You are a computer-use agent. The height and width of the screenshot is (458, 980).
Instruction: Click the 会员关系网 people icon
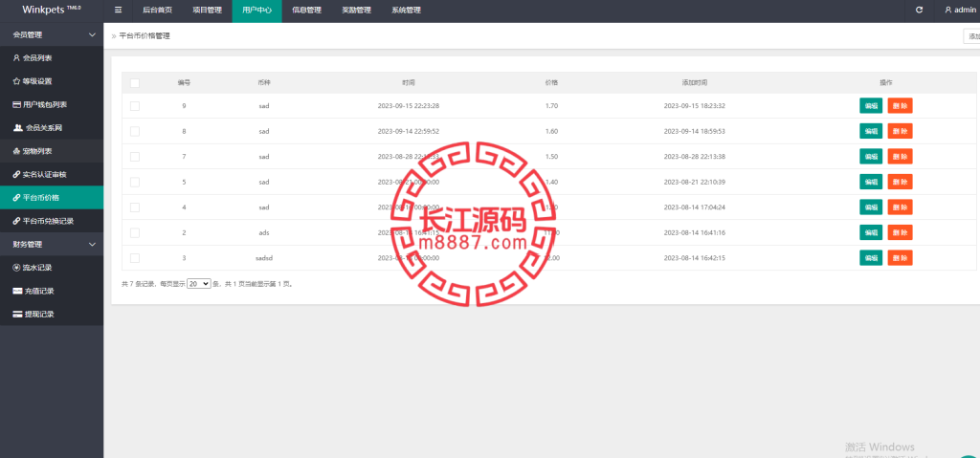18,127
